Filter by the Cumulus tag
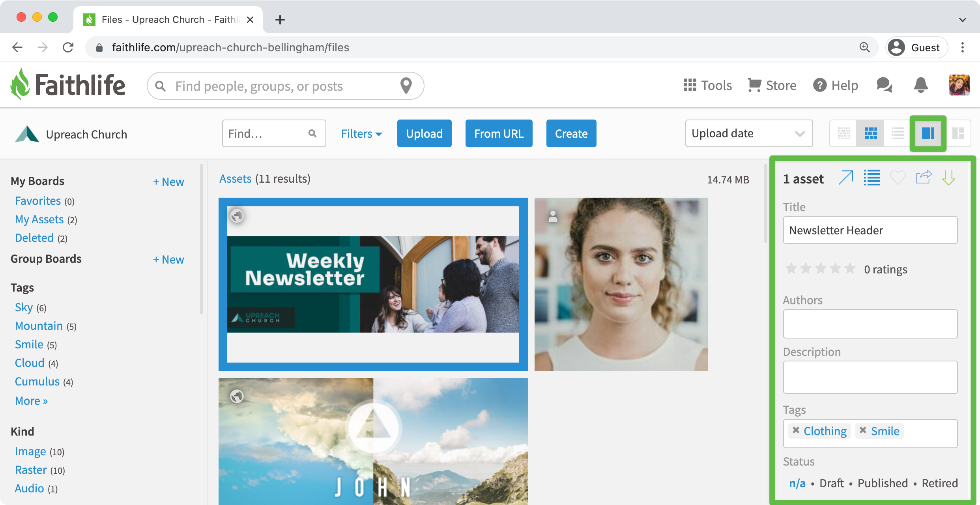This screenshot has width=980, height=505. [37, 382]
